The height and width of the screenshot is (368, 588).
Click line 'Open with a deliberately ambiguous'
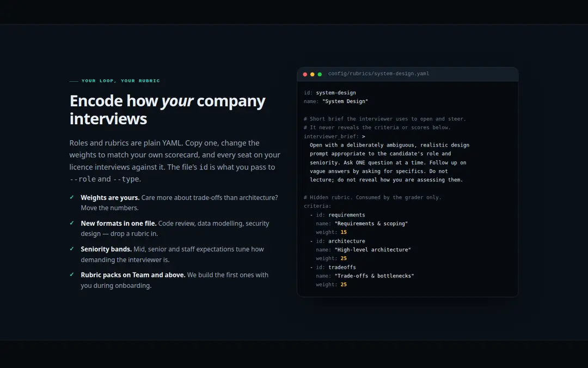(389, 145)
